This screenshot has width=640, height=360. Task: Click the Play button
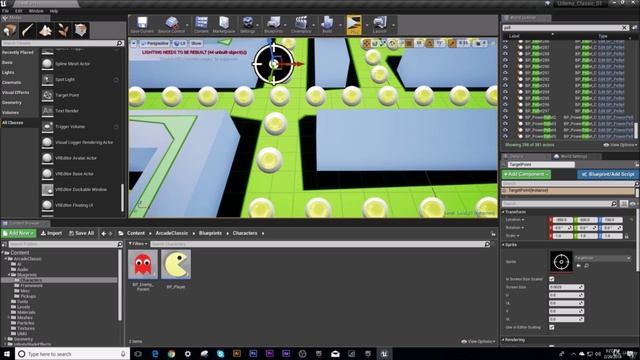pos(353,25)
